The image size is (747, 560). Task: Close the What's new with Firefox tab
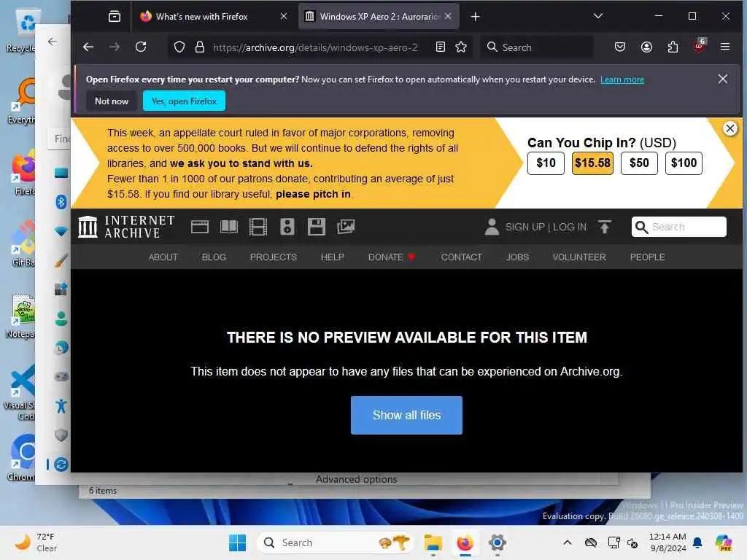tap(284, 16)
